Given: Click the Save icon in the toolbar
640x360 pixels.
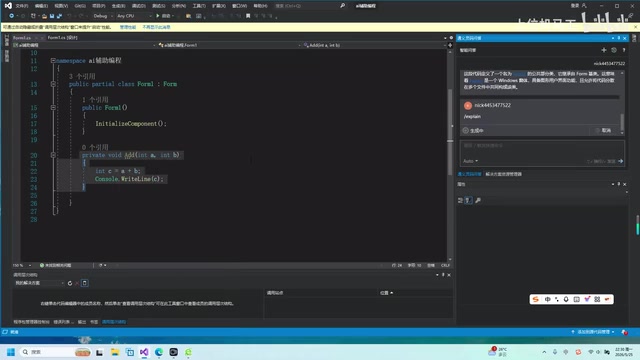Looking at the screenshot, I should (52, 16).
